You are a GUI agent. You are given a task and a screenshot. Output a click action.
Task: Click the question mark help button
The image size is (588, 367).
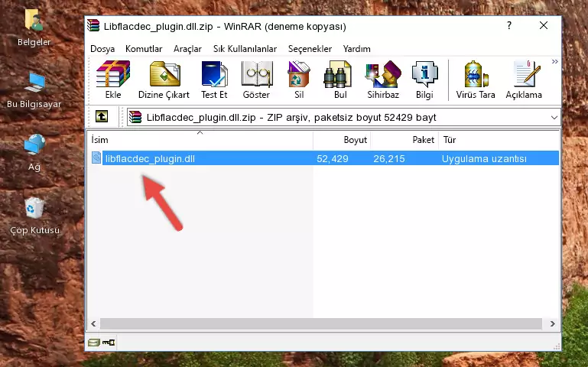tap(509, 25)
